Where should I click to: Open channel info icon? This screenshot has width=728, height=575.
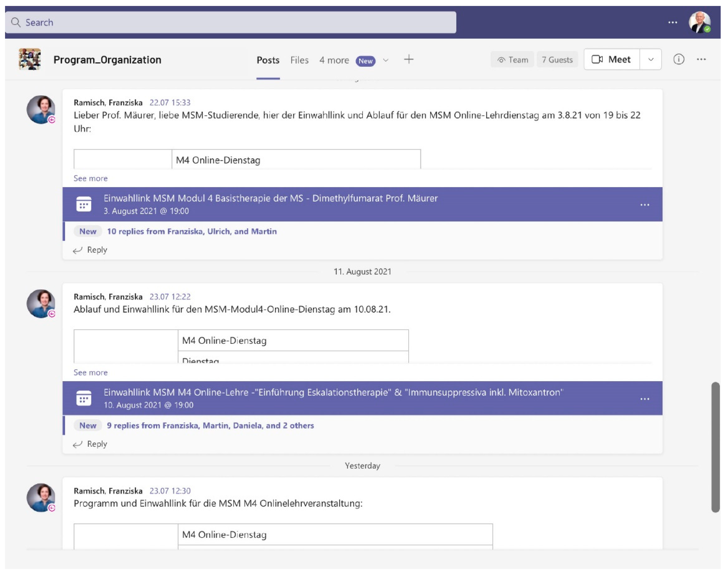click(678, 60)
